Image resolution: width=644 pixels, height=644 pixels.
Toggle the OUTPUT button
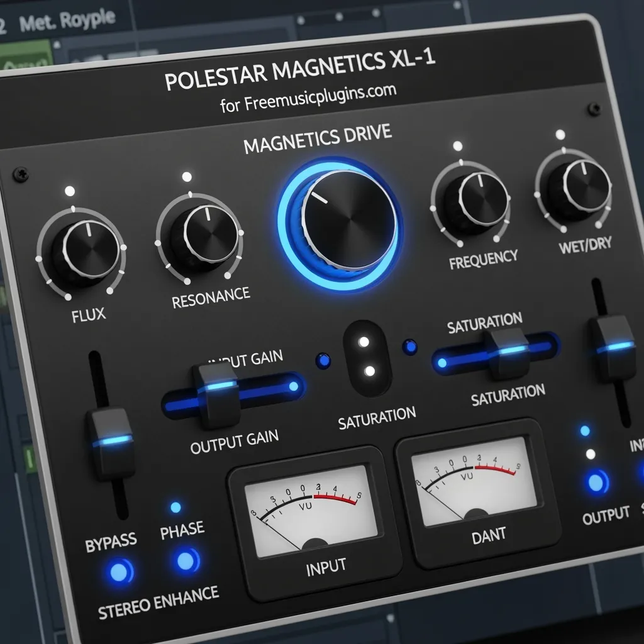point(595,482)
